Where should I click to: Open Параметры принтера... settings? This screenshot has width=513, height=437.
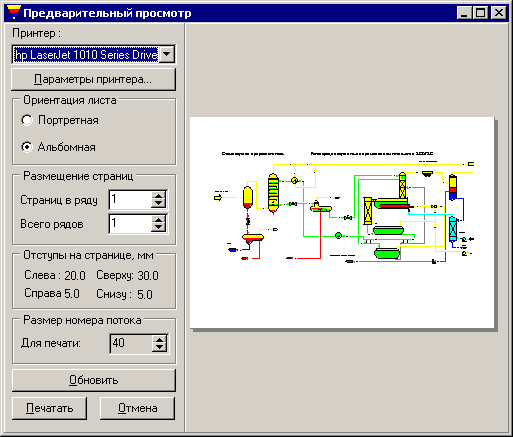click(93, 80)
